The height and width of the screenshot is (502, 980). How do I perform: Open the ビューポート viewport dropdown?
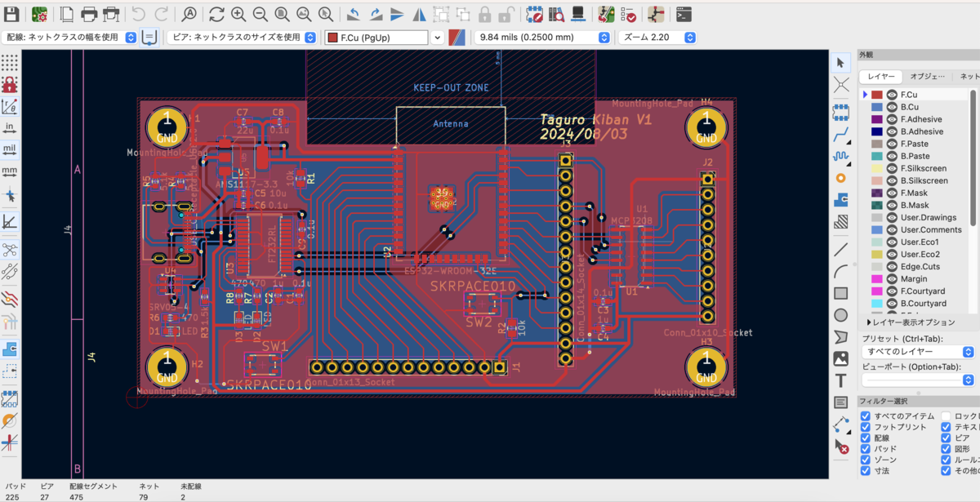tap(918, 380)
